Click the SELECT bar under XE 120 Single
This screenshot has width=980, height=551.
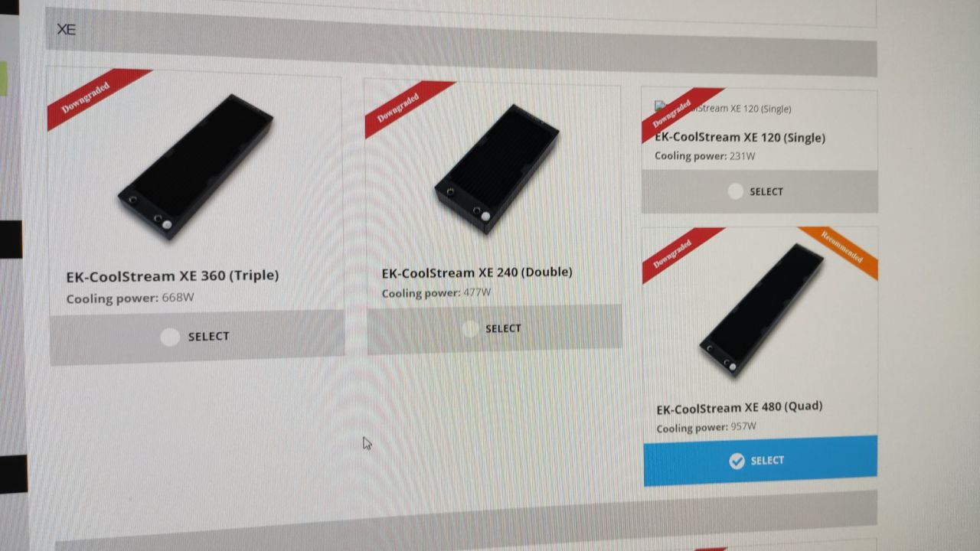pyautogui.click(x=759, y=191)
